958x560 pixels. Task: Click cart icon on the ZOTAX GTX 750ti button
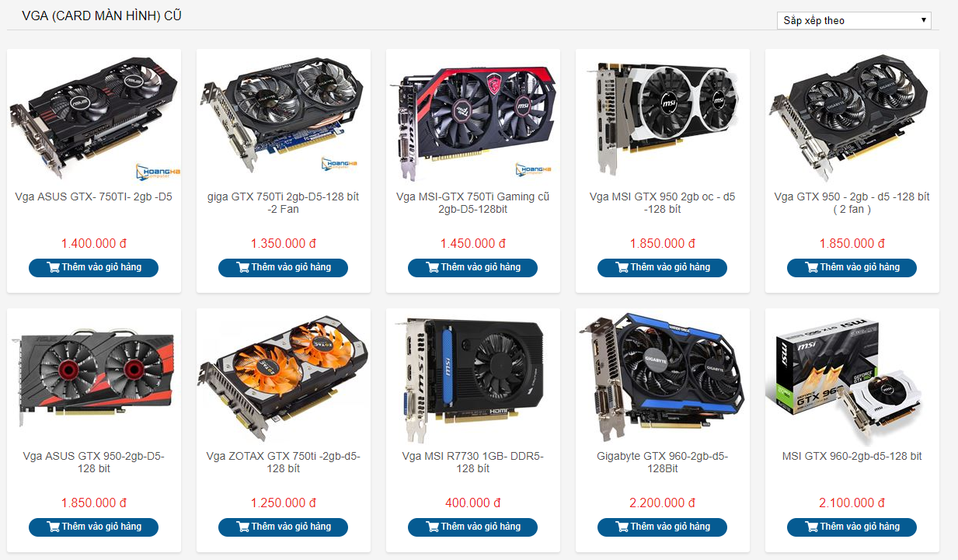[x=243, y=527]
